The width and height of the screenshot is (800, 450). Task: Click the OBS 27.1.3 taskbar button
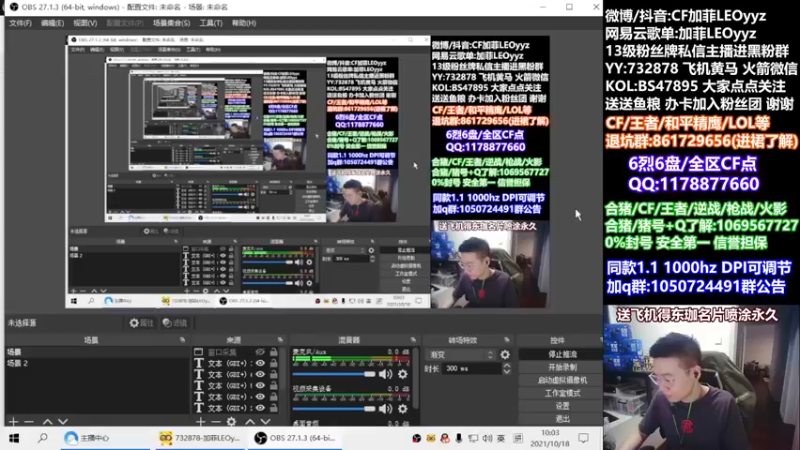(295, 438)
